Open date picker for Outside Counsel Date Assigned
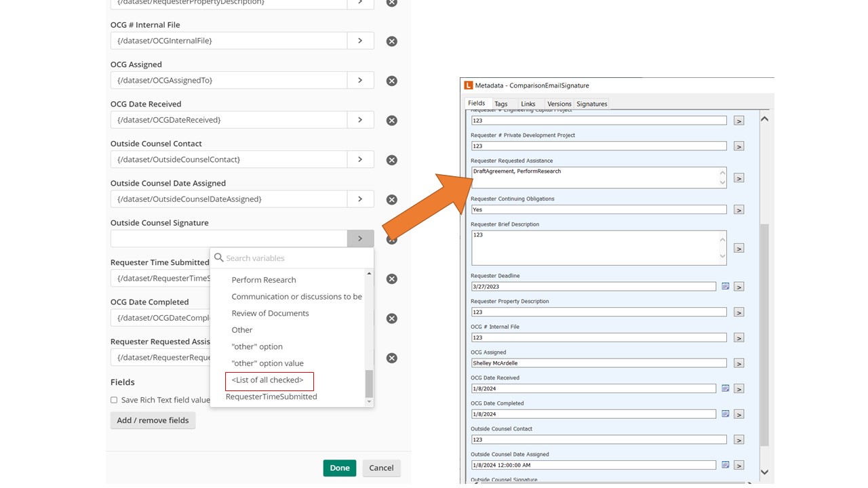Screen dimensions: 868x488 click(x=725, y=465)
